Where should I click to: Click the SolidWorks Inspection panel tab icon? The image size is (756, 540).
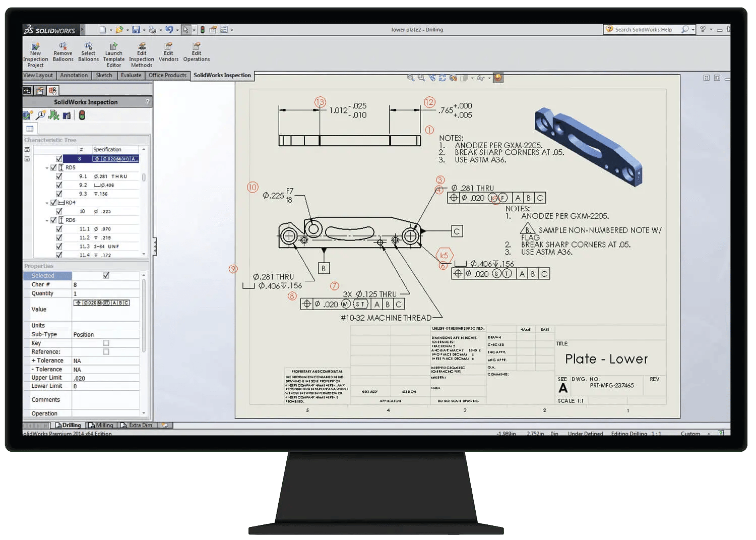pyautogui.click(x=52, y=91)
